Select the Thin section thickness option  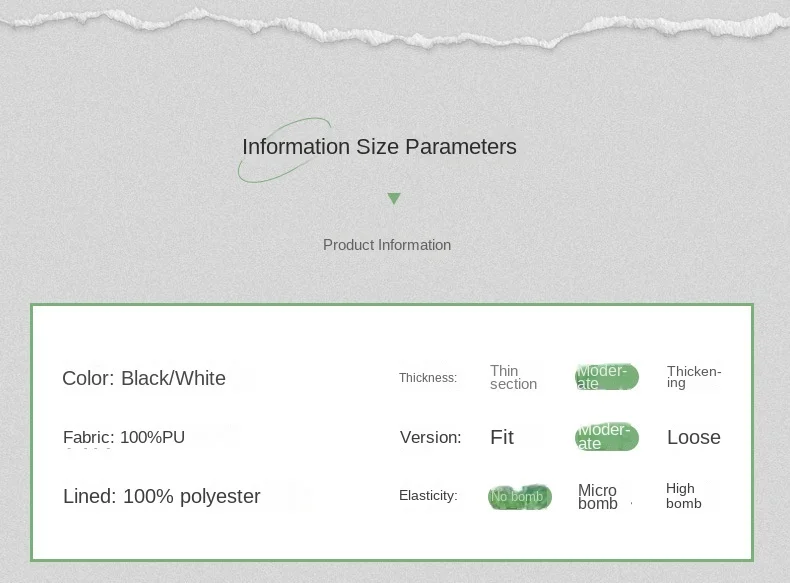513,378
